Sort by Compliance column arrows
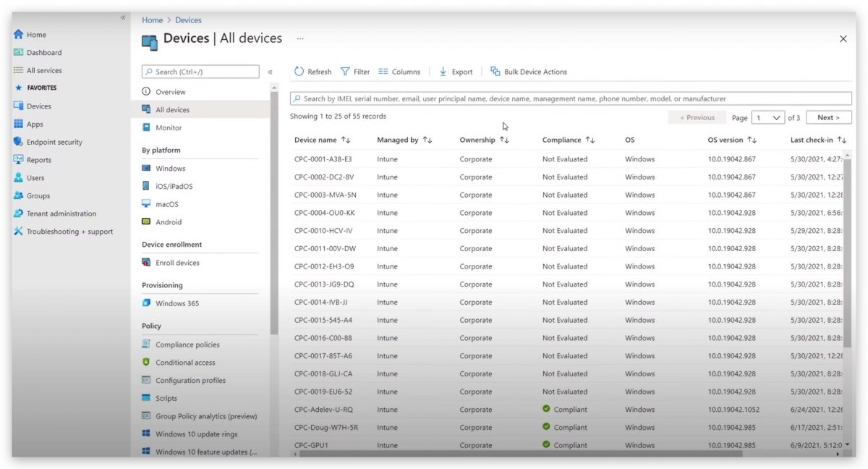Image resolution: width=868 pixels, height=469 pixels. [x=590, y=140]
